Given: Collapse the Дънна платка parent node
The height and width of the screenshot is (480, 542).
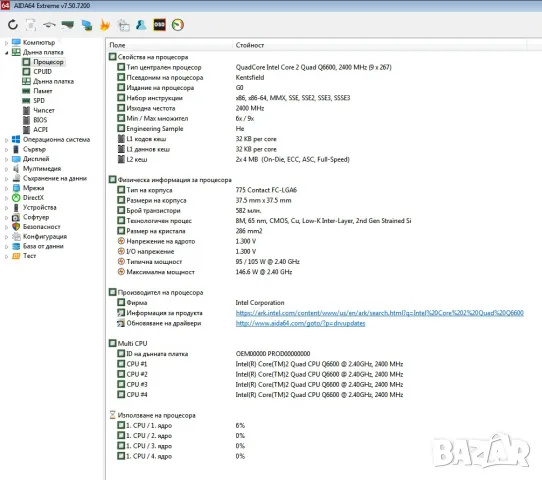Looking at the screenshot, I should click(6, 53).
